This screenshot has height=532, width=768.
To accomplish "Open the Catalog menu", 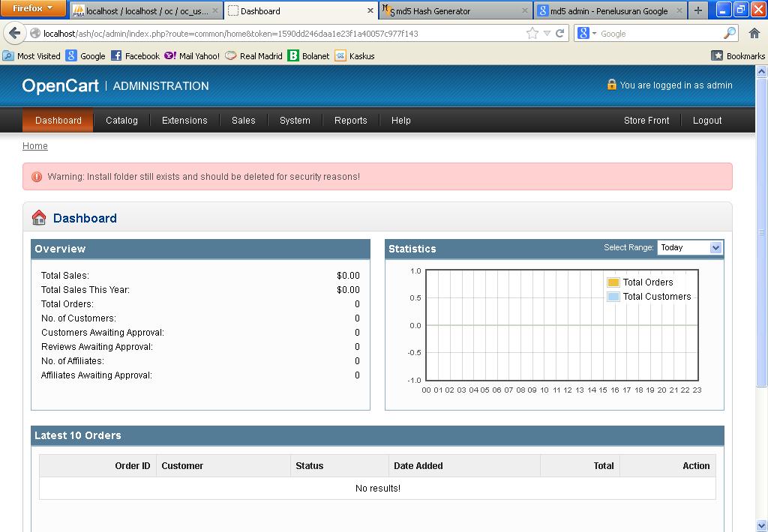I will [x=121, y=121].
